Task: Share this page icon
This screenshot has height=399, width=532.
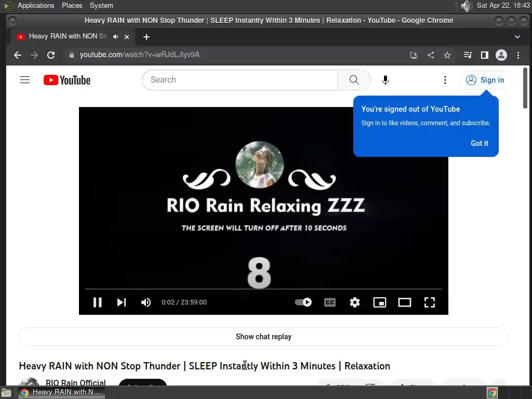Action: [x=431, y=55]
